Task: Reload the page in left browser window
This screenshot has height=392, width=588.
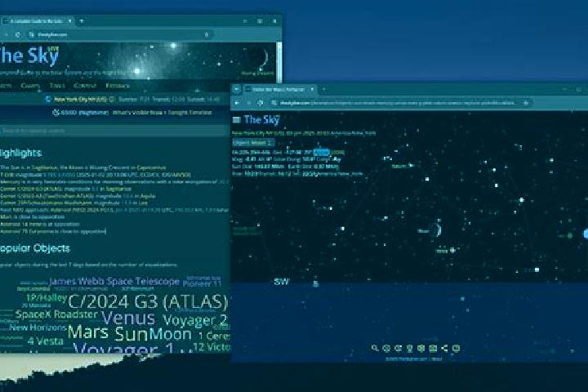Action: click(x=18, y=34)
